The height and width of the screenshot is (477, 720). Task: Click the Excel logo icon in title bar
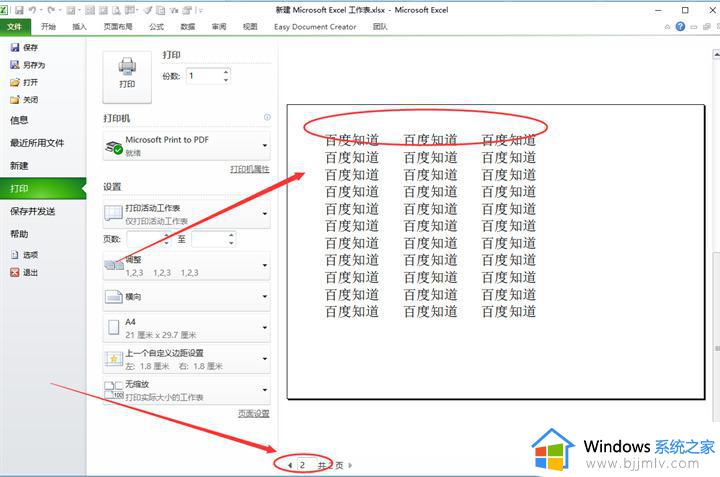pos(4,10)
